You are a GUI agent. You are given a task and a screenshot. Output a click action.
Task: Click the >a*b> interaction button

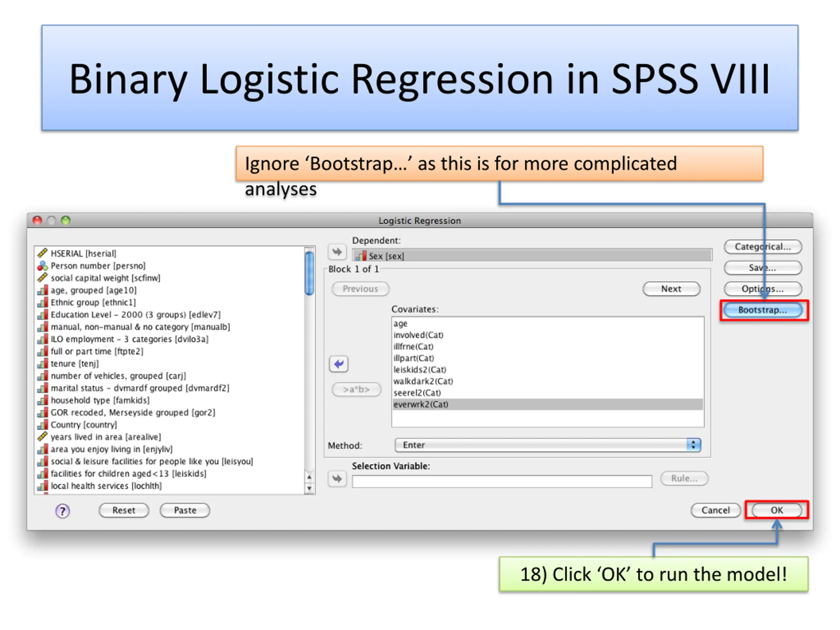[356, 389]
